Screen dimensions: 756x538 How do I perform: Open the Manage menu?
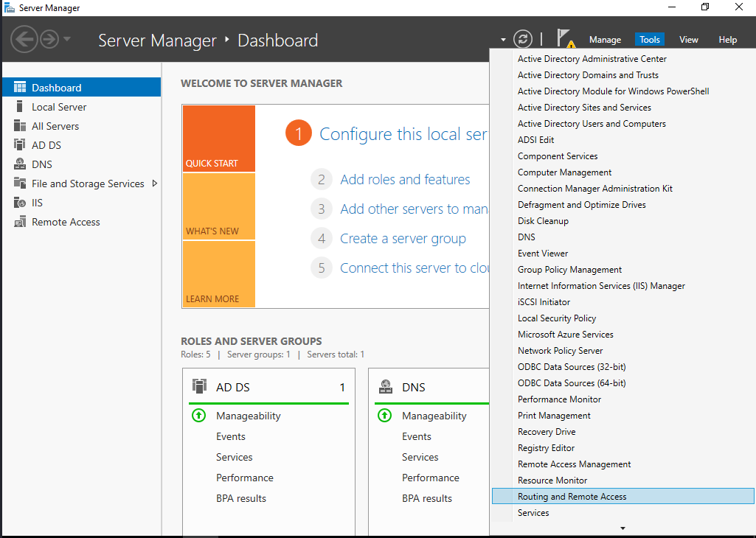pos(605,40)
